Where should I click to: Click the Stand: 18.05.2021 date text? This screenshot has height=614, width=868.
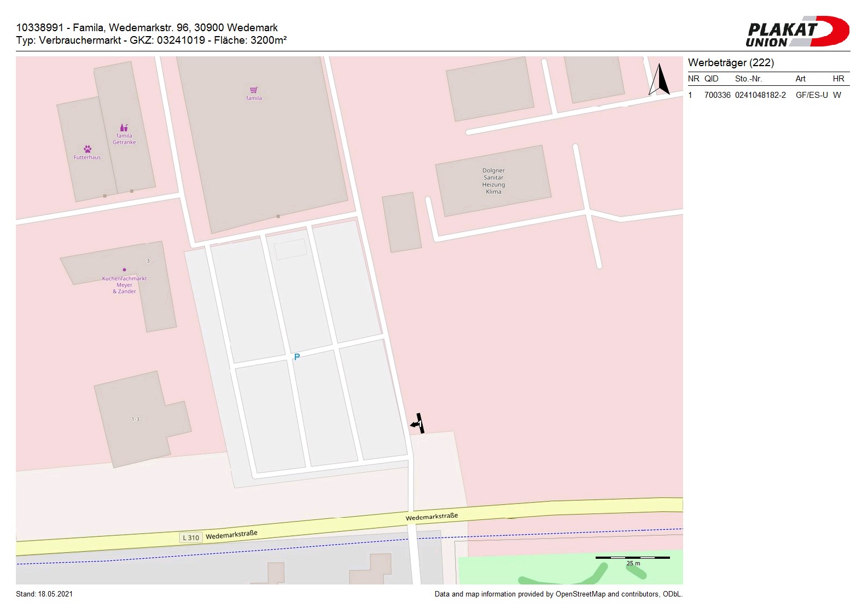click(44, 594)
